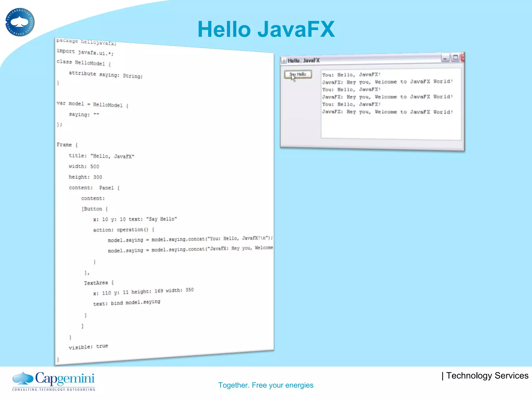532x399 pixels.
Task: Click the 'width: 500' code line
Action: pyautogui.click(x=84, y=166)
